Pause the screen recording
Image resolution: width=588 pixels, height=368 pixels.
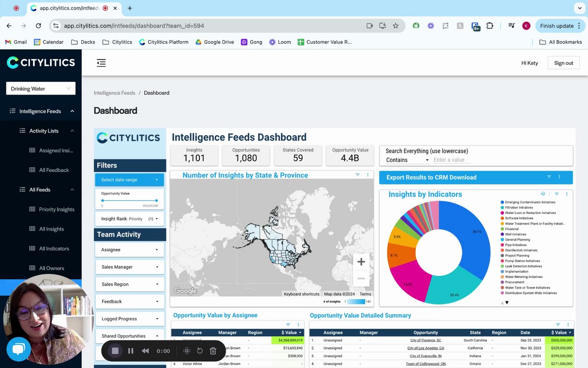130,351
